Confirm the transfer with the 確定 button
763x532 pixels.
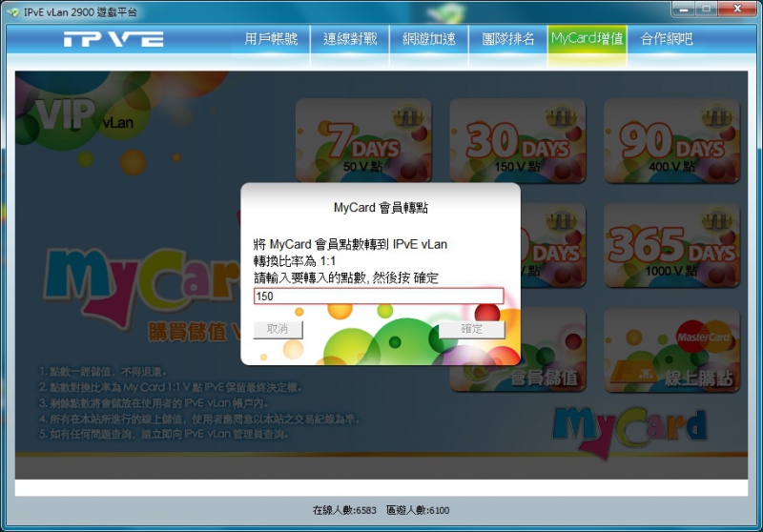(x=471, y=329)
